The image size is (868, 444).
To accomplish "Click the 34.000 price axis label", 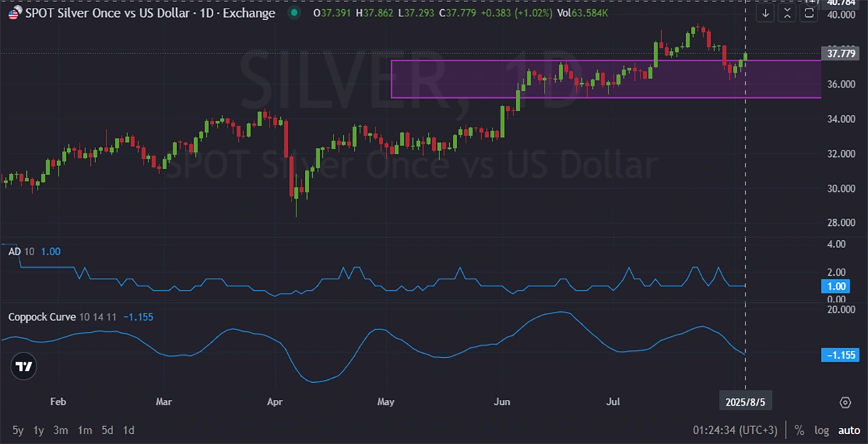I will click(x=841, y=119).
